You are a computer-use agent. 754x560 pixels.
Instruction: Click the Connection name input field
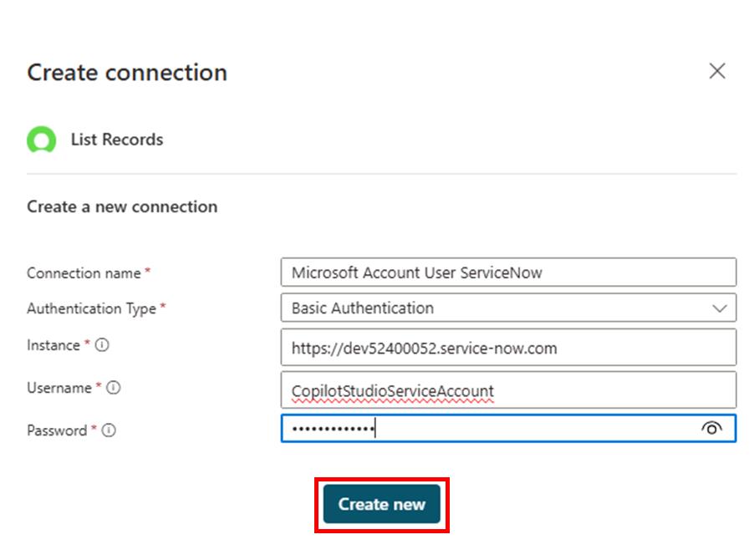click(508, 272)
